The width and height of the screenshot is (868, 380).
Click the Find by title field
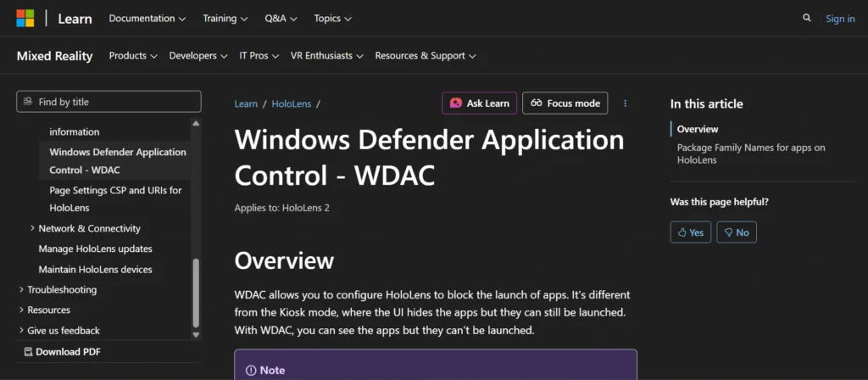(109, 102)
